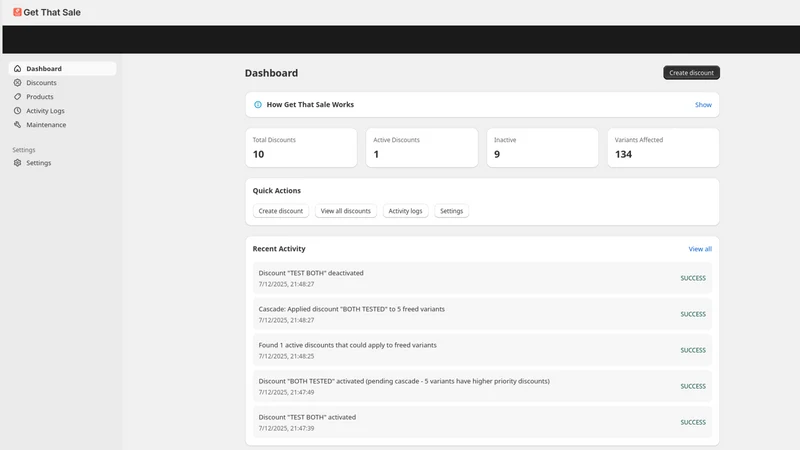Viewport: 800px width, 450px height.
Task: Click the Activity logs quick action button
Action: tap(405, 211)
